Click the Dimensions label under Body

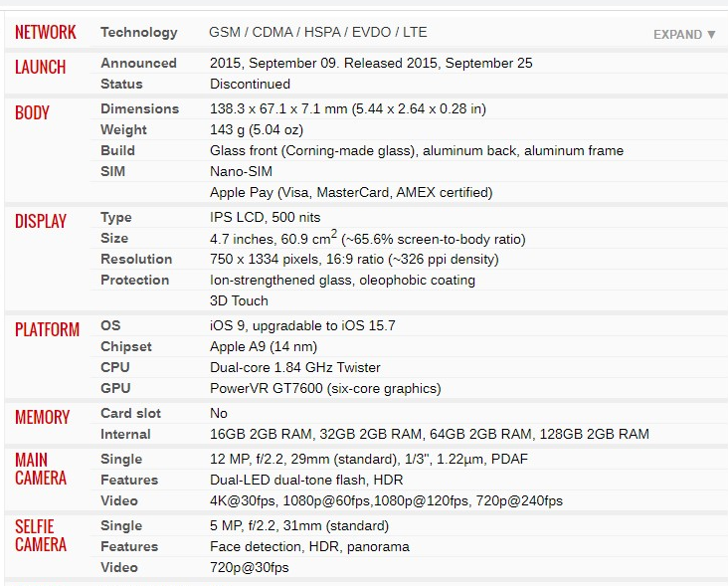(139, 108)
